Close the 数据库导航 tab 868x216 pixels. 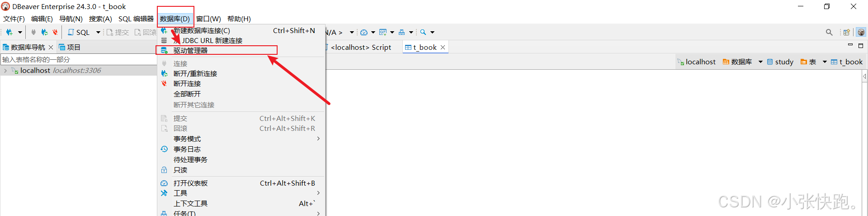click(51, 47)
